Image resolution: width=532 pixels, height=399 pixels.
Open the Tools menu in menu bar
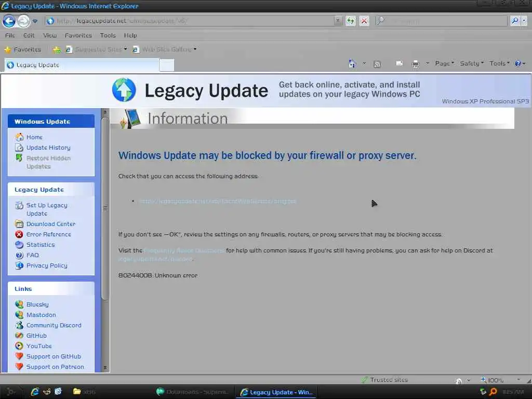[x=108, y=35]
